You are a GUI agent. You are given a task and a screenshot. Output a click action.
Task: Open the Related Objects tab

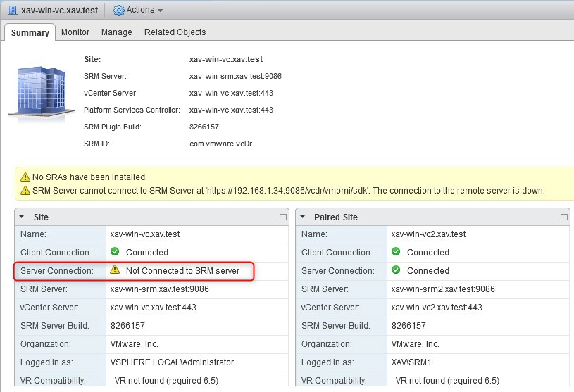pyautogui.click(x=175, y=32)
